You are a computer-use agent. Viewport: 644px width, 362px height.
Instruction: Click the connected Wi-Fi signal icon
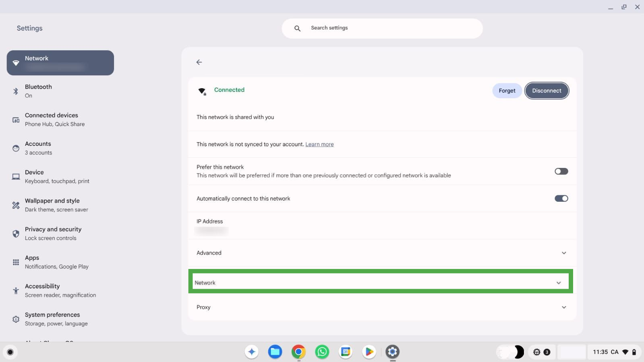click(202, 91)
